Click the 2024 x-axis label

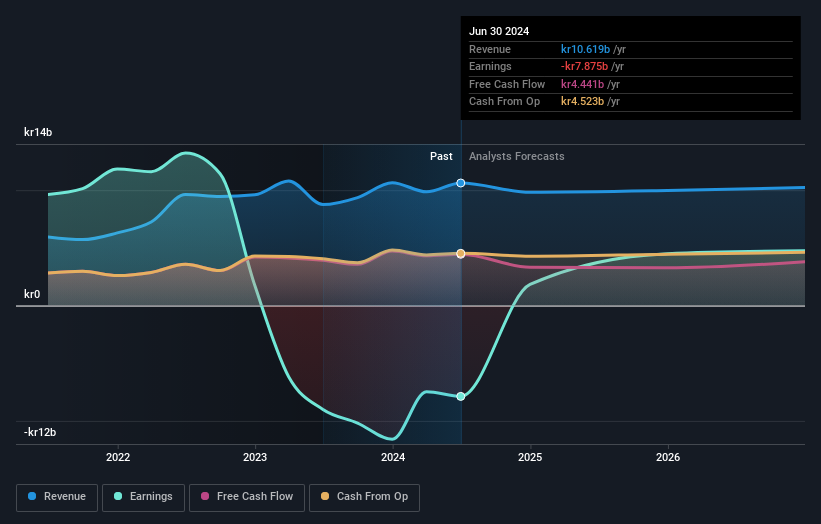(x=393, y=457)
